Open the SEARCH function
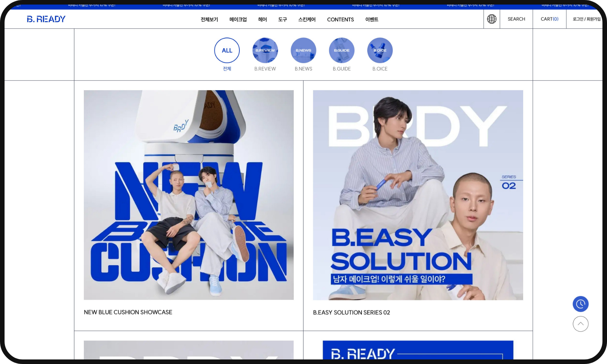607x364 pixels. (x=516, y=19)
